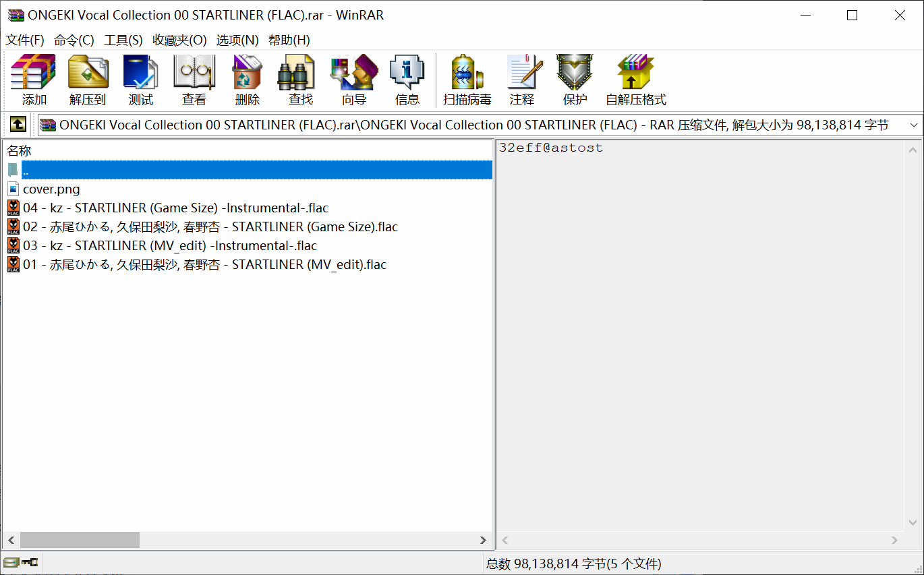Click the Add (添加) toolbar icon
Viewport: 924px width, 575px height.
tap(34, 80)
